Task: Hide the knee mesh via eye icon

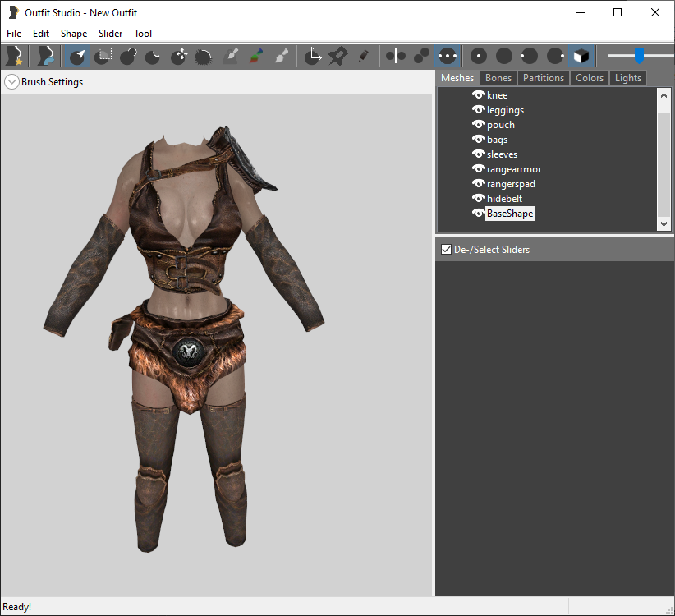Action: [x=478, y=94]
